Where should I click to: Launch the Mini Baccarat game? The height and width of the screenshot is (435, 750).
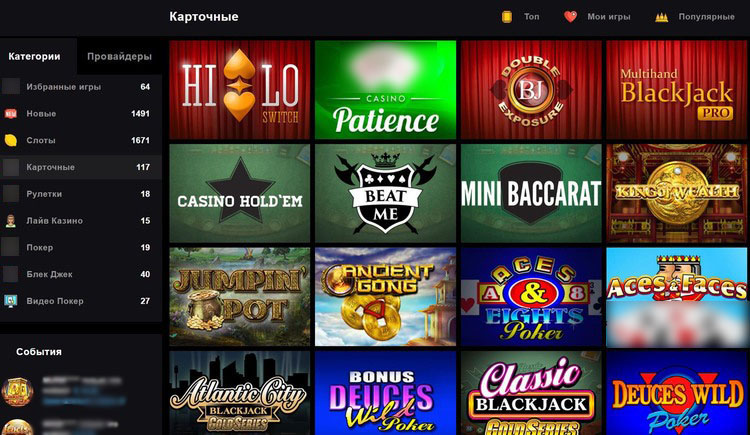[x=531, y=193]
